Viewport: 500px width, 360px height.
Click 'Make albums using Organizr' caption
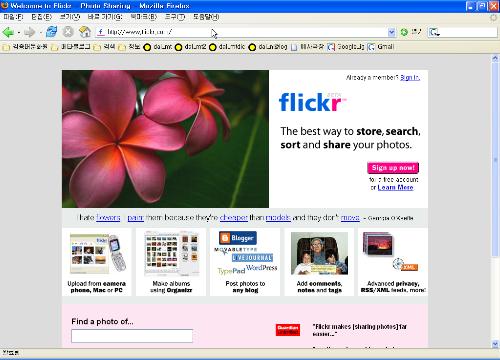click(x=171, y=287)
